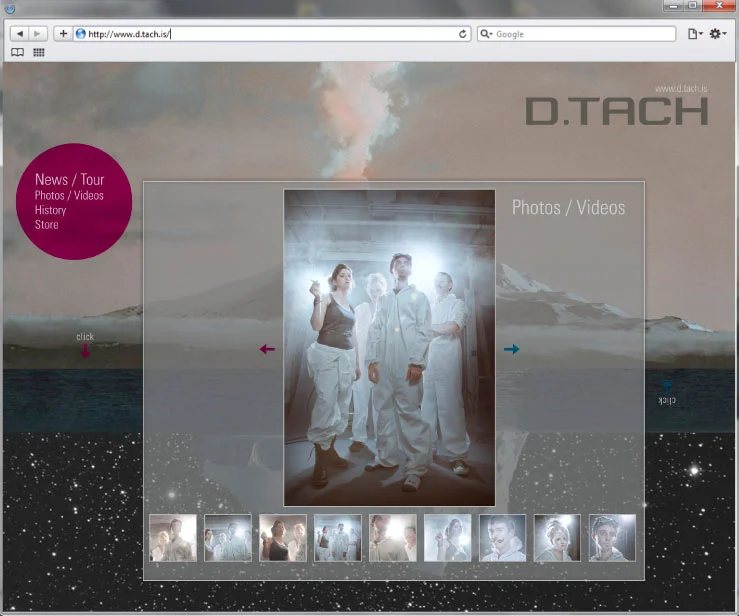Image resolution: width=739 pixels, height=616 pixels.
Task: Open the settings gear menu
Action: pos(718,34)
